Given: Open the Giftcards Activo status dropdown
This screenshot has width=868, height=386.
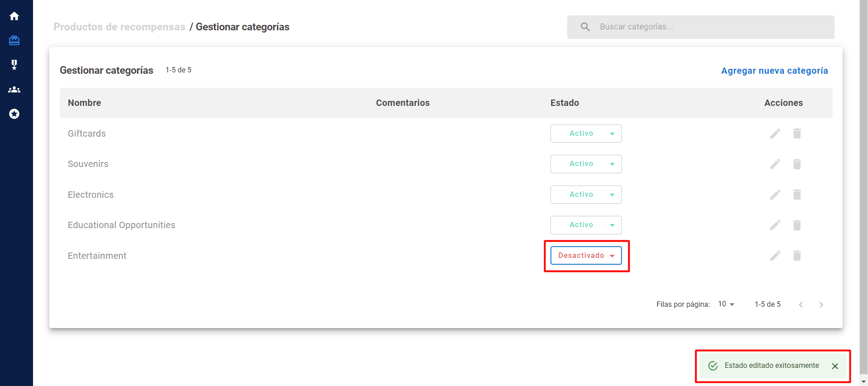Looking at the screenshot, I should pos(586,133).
